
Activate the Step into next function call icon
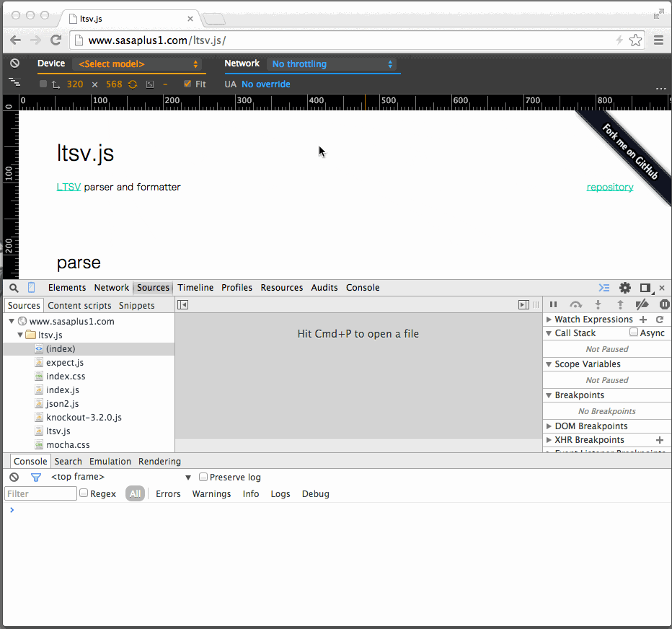pos(598,304)
